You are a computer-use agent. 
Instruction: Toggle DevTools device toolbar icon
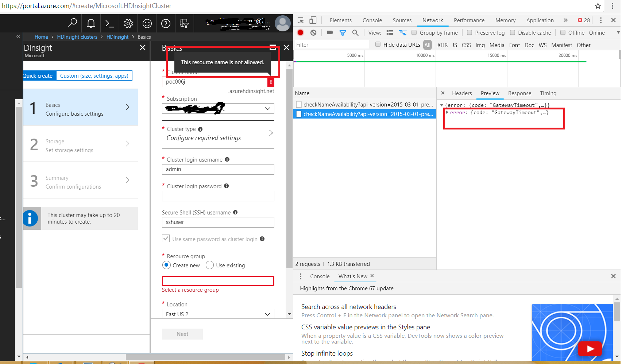point(313,20)
